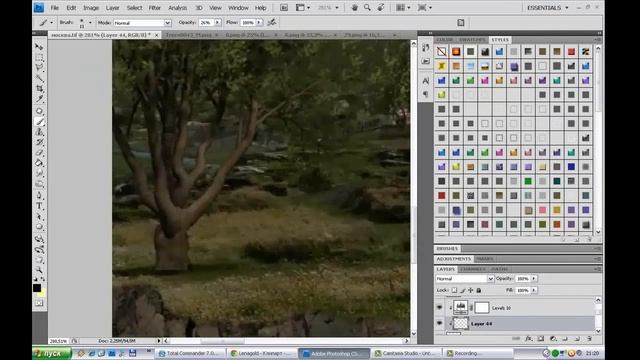Launch Bridge from application bar

[284, 7]
